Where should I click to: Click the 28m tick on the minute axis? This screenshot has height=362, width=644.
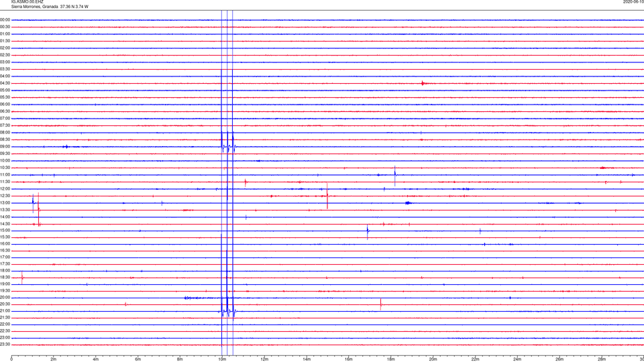click(602, 359)
